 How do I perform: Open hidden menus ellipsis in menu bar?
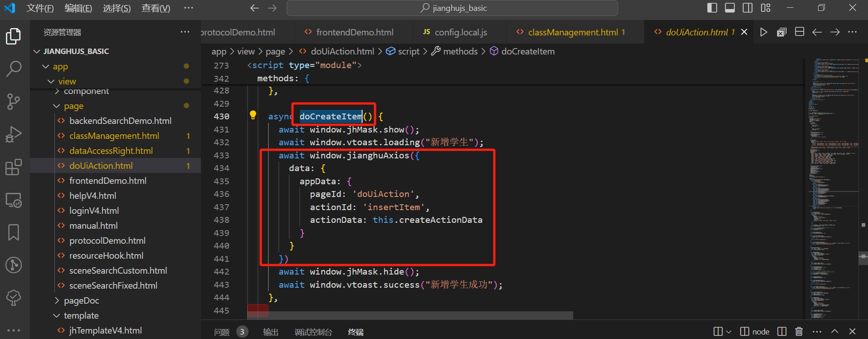click(189, 8)
